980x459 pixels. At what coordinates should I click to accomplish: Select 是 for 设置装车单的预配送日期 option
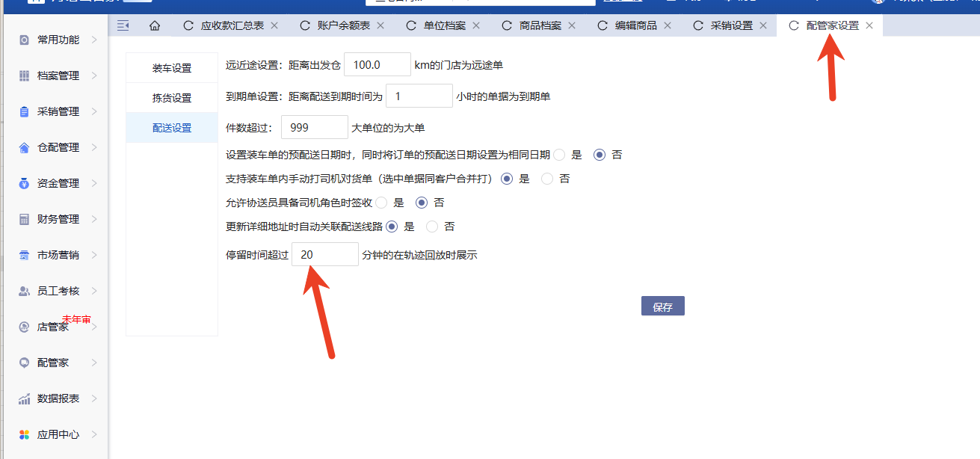pos(560,155)
